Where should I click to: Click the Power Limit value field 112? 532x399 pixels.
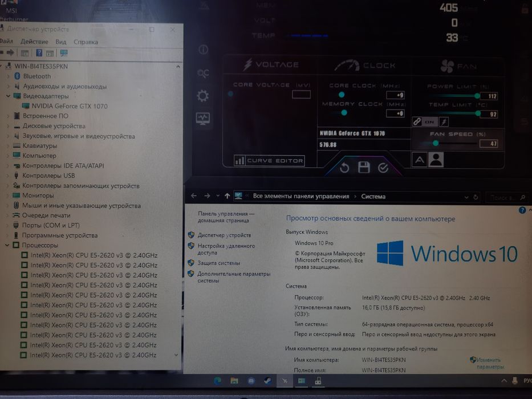tap(489, 96)
